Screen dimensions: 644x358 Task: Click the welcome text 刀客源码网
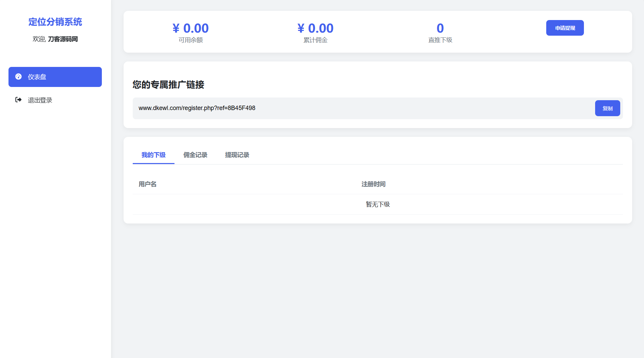[63, 39]
